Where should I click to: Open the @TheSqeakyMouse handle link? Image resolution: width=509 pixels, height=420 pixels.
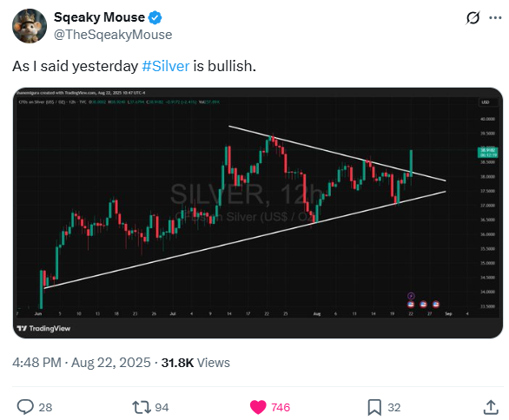click(x=113, y=35)
